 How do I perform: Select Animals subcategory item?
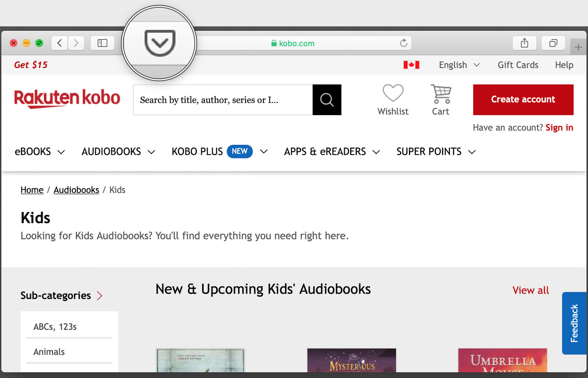coord(49,351)
